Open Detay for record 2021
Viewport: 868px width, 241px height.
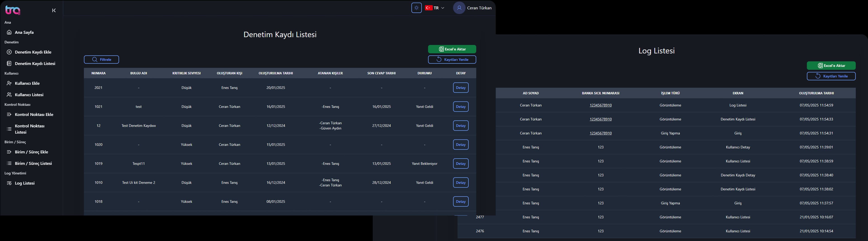click(x=460, y=88)
